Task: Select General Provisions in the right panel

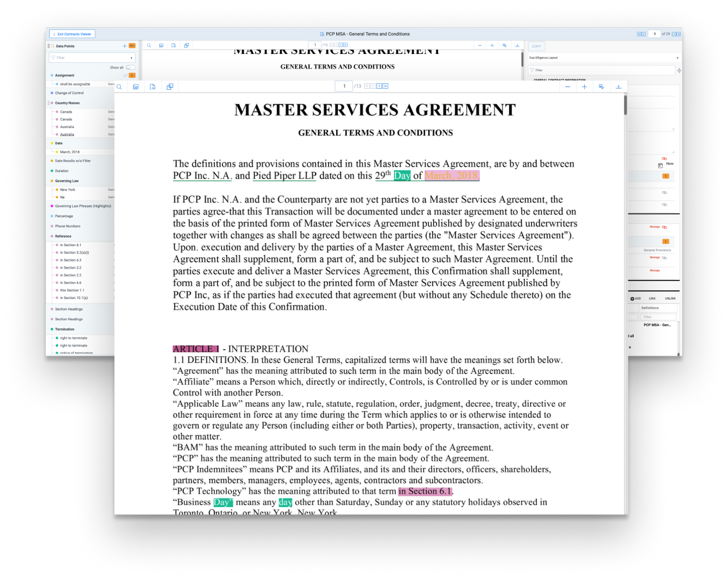Action: [658, 250]
